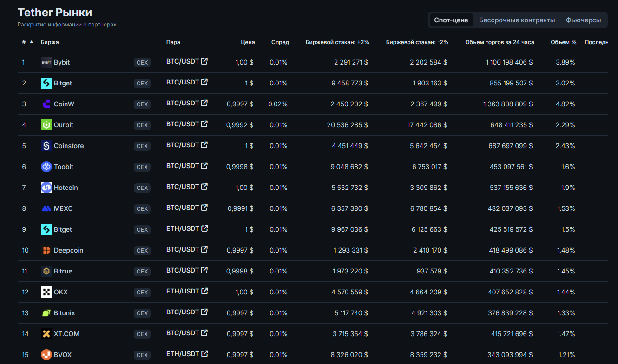Sort the table by Цена column
The width and height of the screenshot is (618, 364).
click(x=248, y=42)
